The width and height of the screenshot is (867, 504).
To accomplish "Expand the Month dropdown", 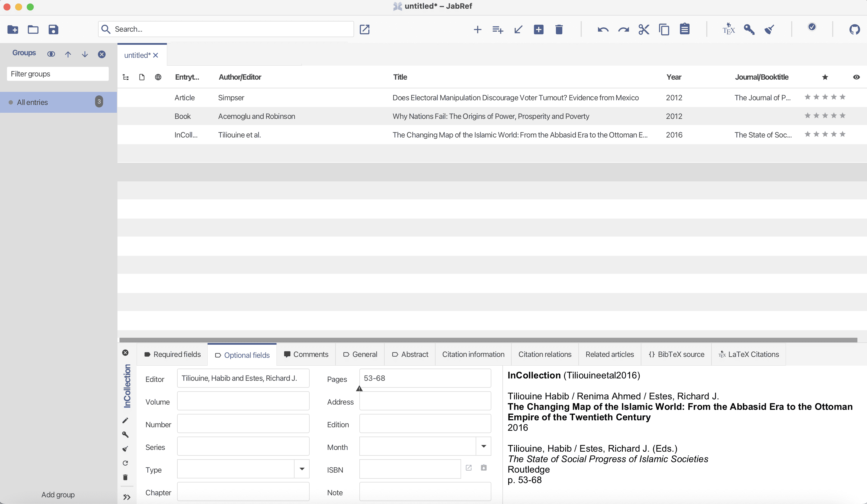I will [484, 446].
